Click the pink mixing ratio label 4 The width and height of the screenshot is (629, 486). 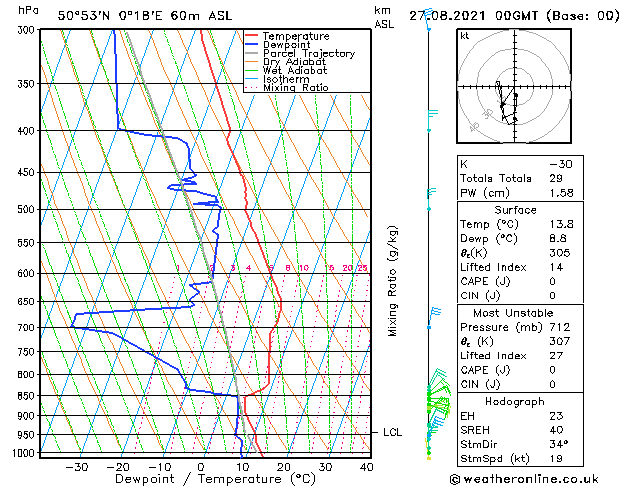(x=249, y=268)
